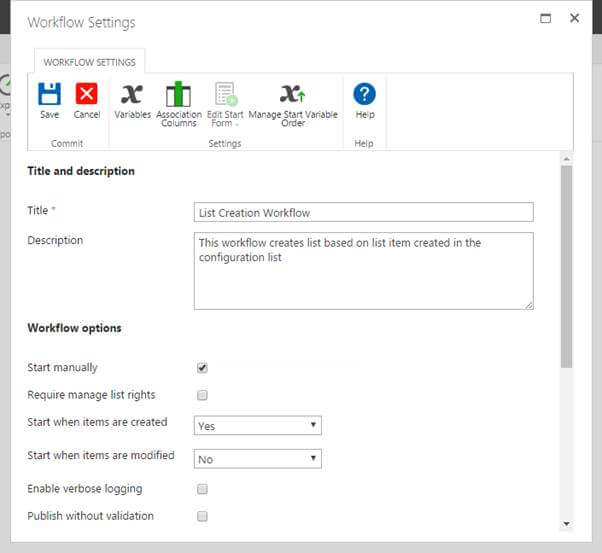The height and width of the screenshot is (553, 602).
Task: Enable Require manage list rights
Action: pos(202,395)
